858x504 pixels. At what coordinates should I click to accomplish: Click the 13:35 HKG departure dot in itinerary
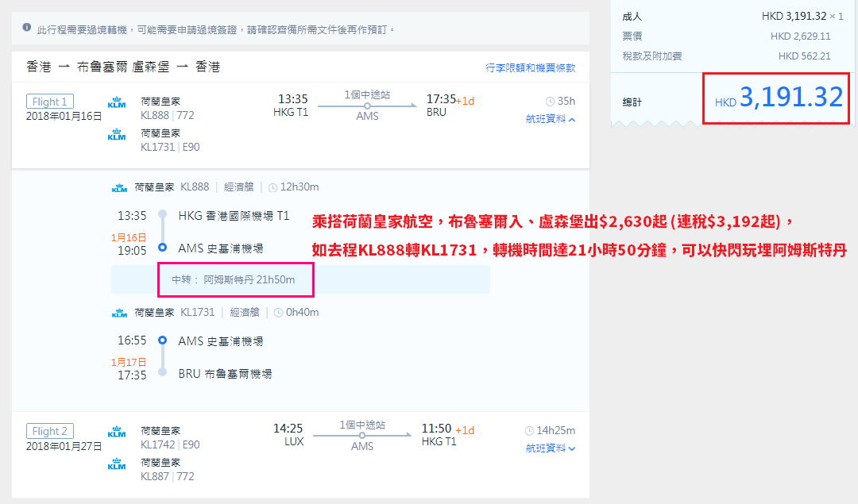point(163,214)
